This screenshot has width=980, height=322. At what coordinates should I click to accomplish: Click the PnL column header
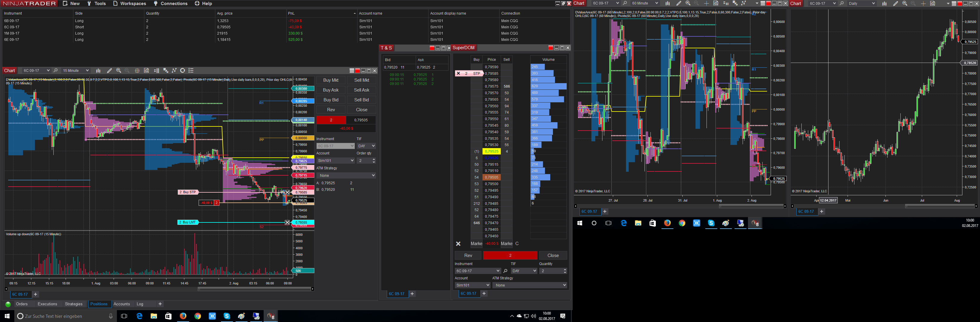321,13
